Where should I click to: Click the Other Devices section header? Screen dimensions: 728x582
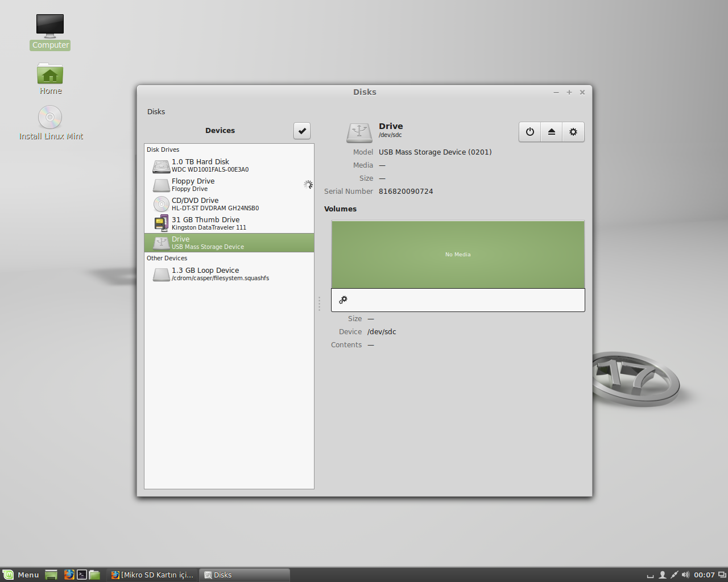tap(167, 258)
